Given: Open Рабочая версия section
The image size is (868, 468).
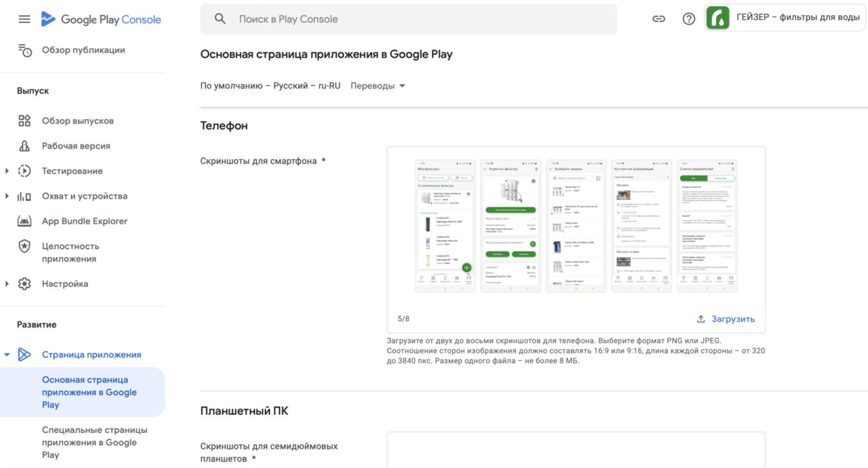Looking at the screenshot, I should pyautogui.click(x=76, y=146).
